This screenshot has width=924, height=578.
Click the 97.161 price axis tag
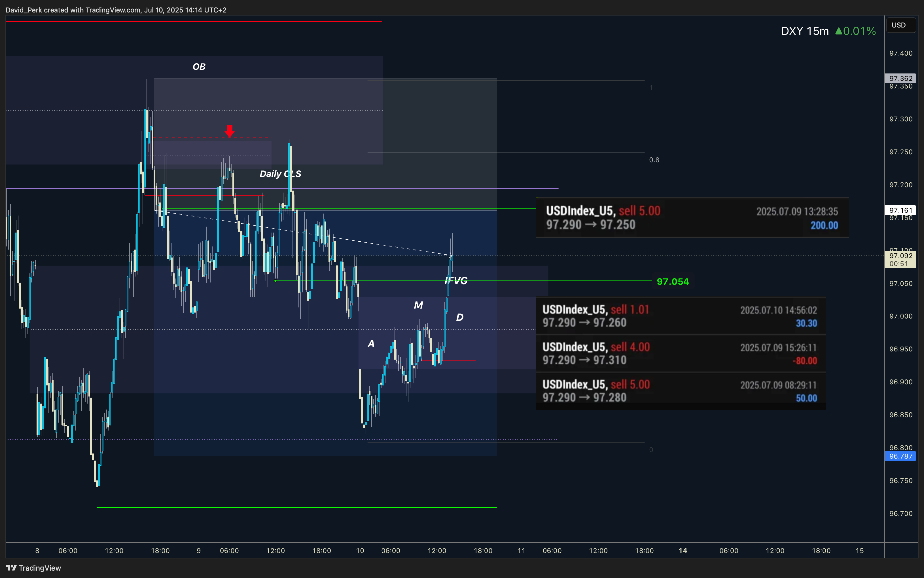coord(900,210)
